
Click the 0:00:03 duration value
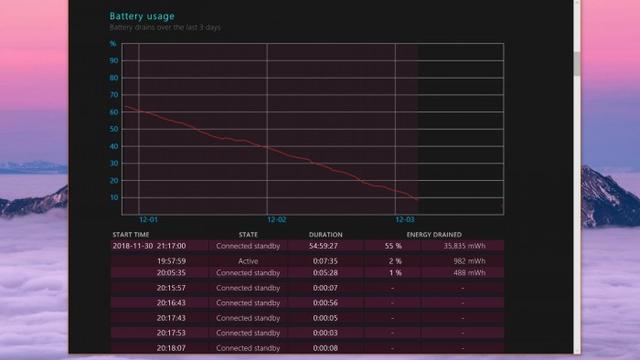pos(325,333)
